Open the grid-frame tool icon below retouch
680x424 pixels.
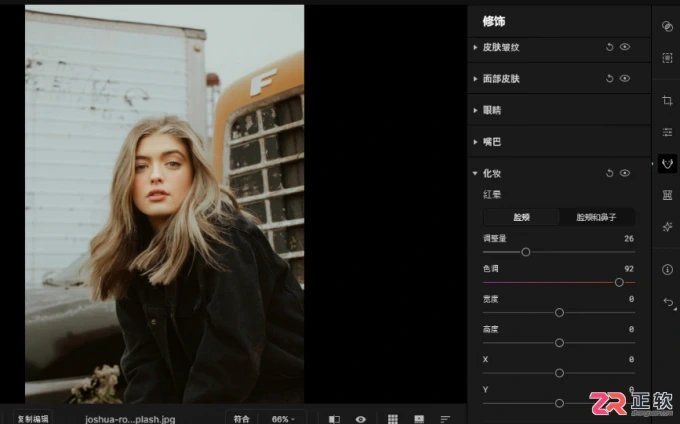coord(667,195)
